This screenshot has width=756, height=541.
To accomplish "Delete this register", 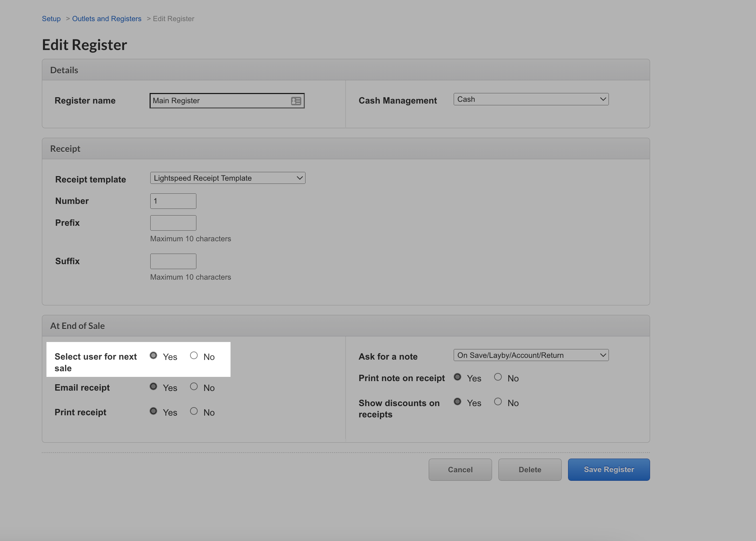I will point(530,469).
